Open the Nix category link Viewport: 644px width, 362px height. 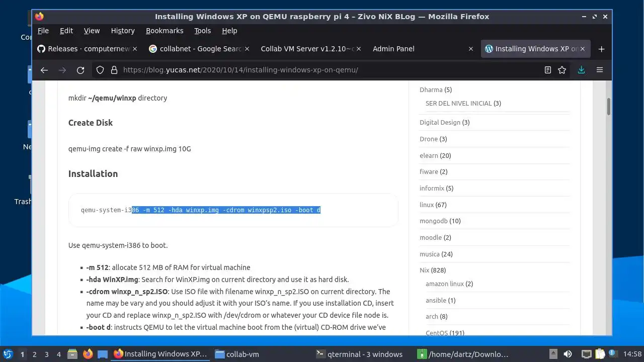(425, 270)
